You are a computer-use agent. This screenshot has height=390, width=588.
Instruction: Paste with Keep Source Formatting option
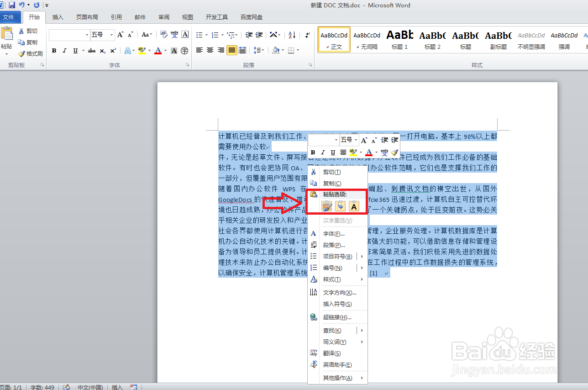(x=326, y=206)
